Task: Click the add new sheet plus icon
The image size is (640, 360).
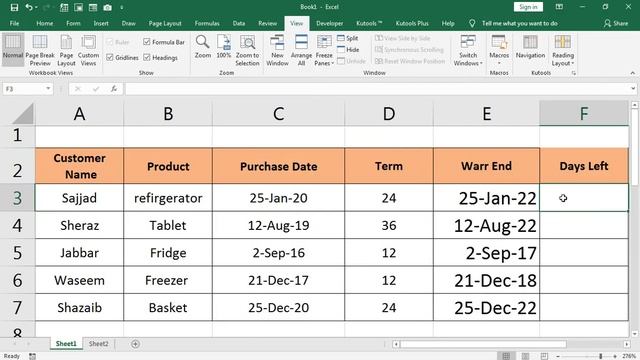Action: 136,344
